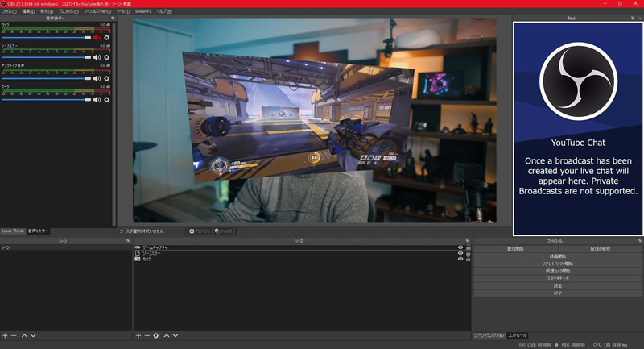Click the マイク volume slider
The image size is (644, 349).
click(x=47, y=99)
